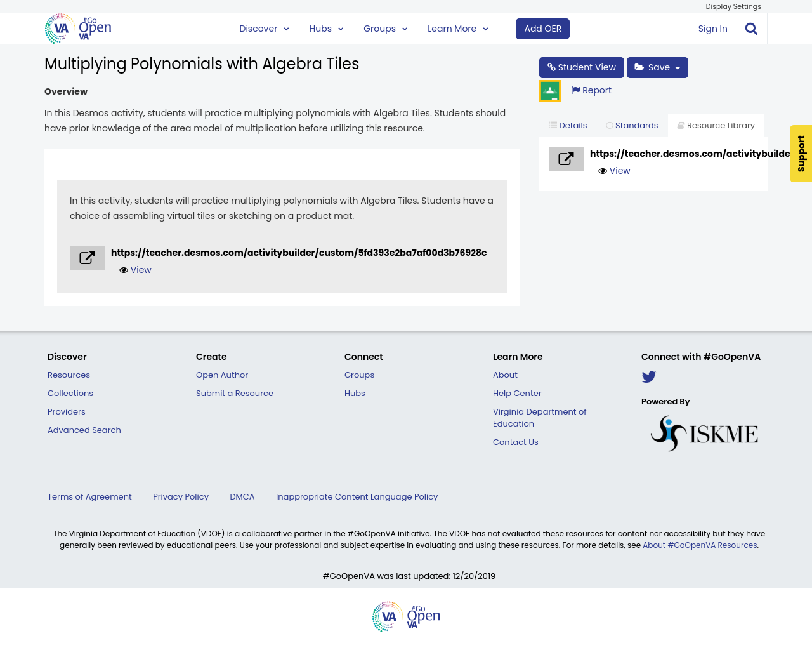Click external link icon in main content
812x650 pixels.
click(x=87, y=258)
